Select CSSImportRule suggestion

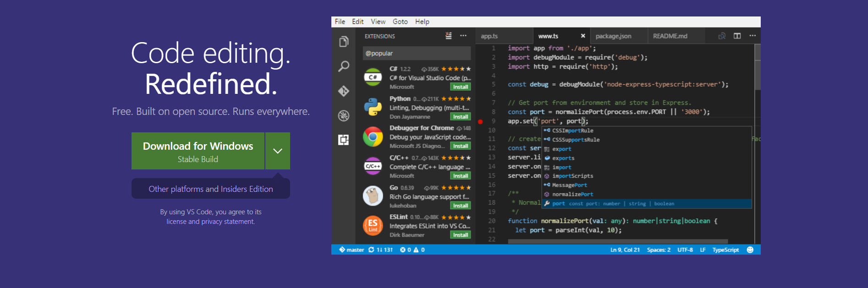coord(647,130)
